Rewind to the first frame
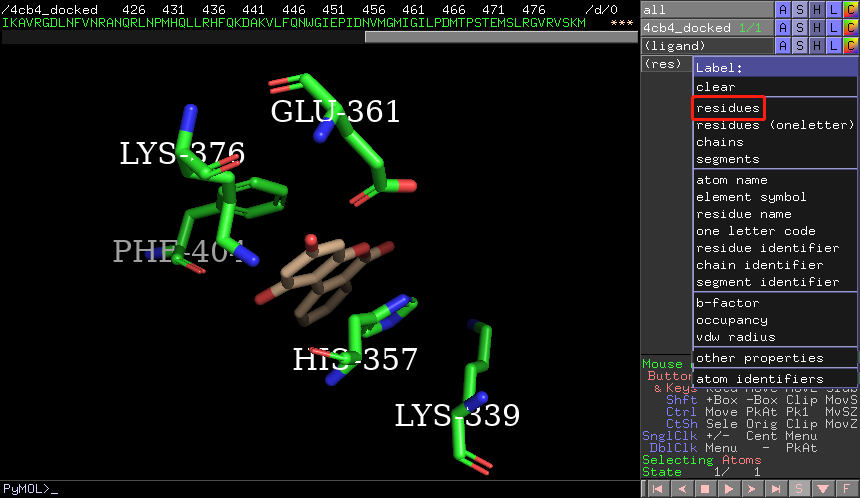The image size is (860, 498). click(x=656, y=489)
